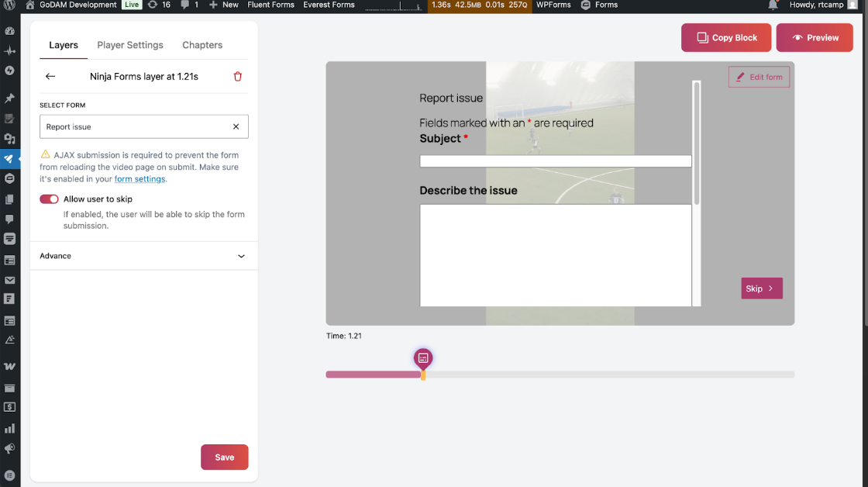The height and width of the screenshot is (487, 868).
Task: Click the layer marker on timeline
Action: coord(422,358)
